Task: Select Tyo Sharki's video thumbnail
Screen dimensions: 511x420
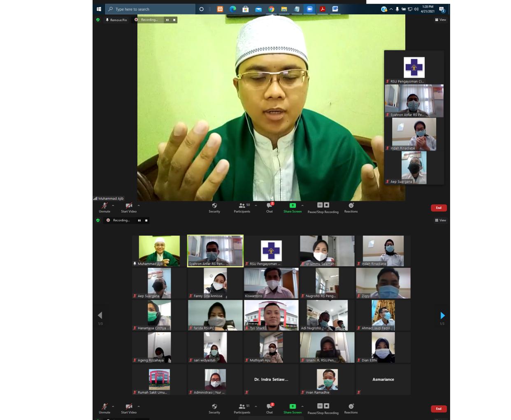Action: point(271,315)
